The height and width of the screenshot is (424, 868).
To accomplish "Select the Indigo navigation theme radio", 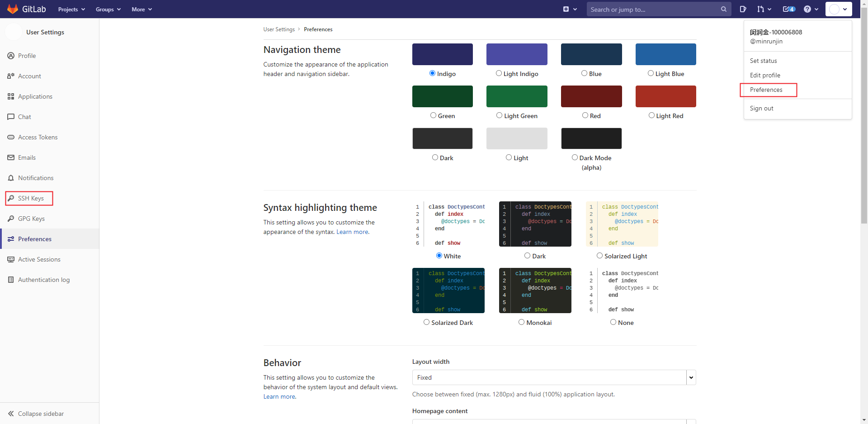I will 432,73.
